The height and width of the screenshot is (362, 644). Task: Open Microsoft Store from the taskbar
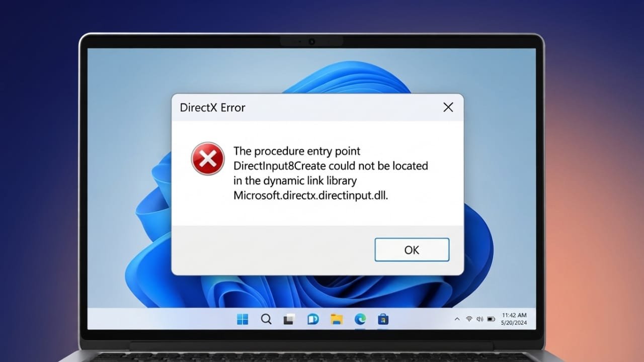coord(383,319)
